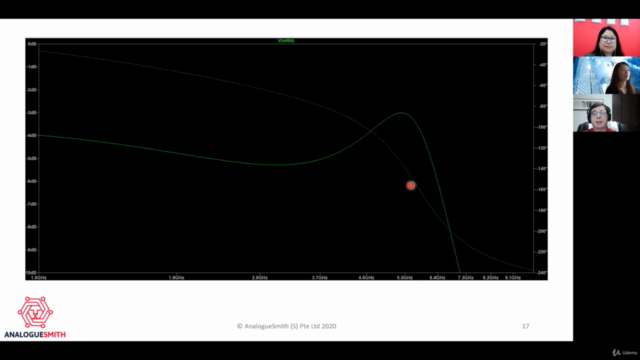Image resolution: width=640 pixels, height=360 pixels.
Task: Click the "1.0GHz" frequency axis label
Action: 39,278
